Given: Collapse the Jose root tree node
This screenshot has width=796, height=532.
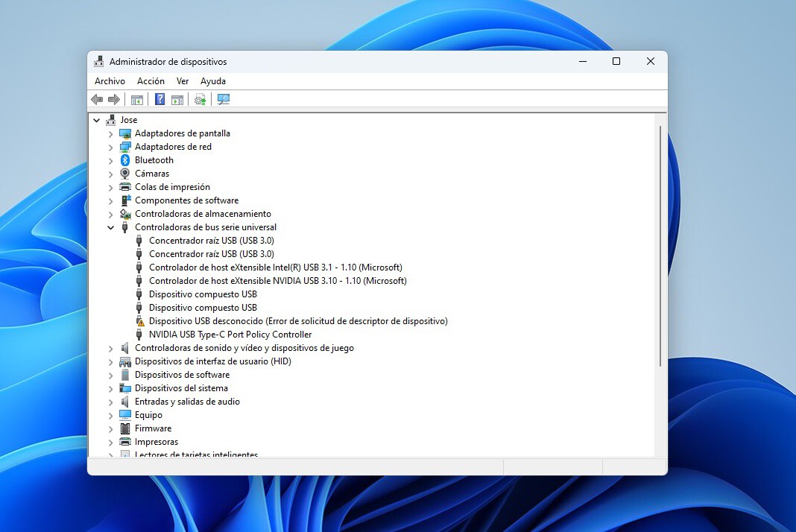Looking at the screenshot, I should click(x=96, y=119).
